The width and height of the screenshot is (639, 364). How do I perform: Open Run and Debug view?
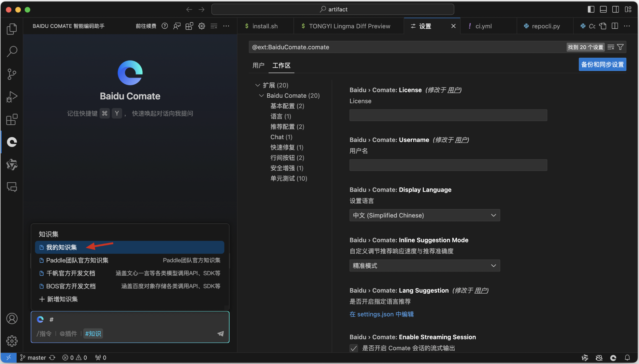point(12,97)
